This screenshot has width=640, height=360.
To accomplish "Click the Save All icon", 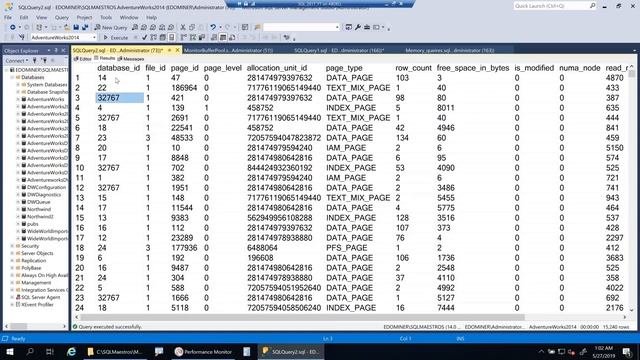I will 85,27.
